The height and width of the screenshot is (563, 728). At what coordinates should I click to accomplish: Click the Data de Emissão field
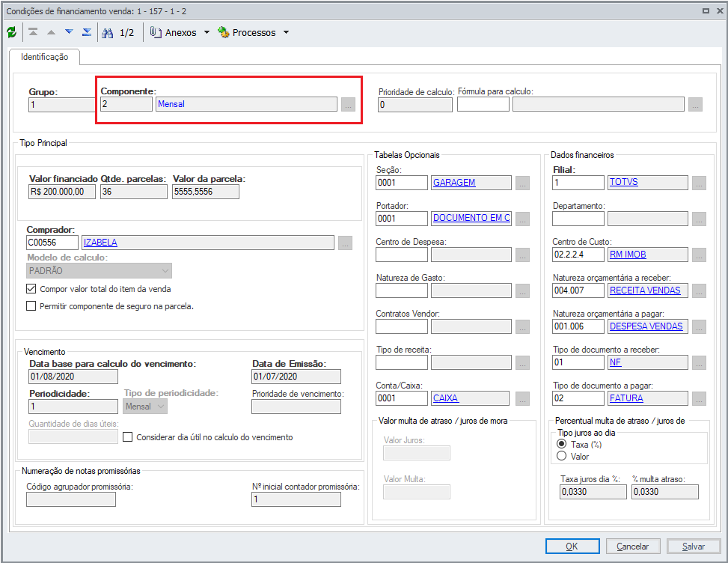coord(296,377)
